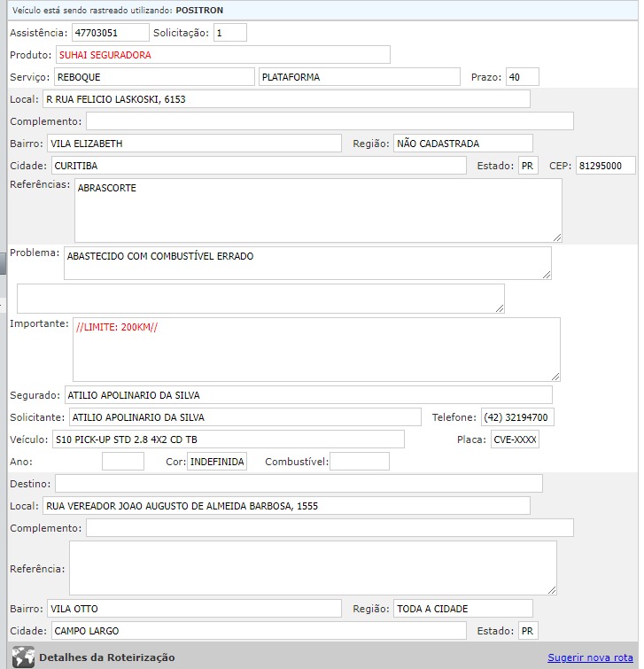
Task: Focus the Serviço field containing REBOQUE
Action: [154, 77]
